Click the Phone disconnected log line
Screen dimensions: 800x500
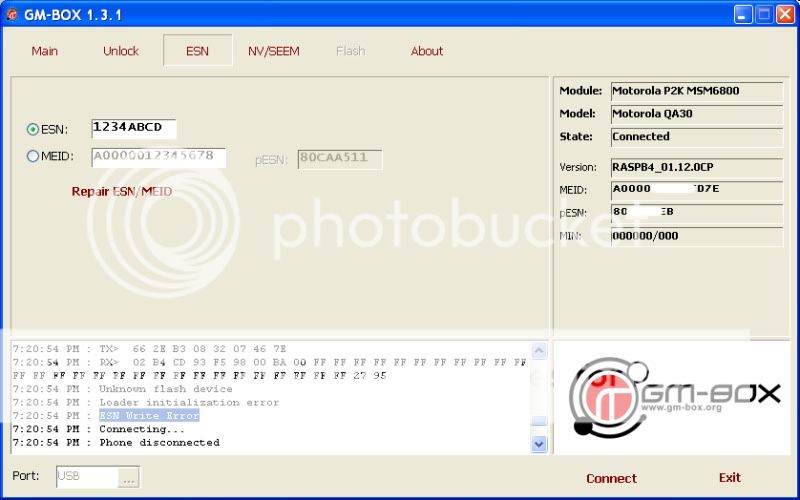click(116, 443)
